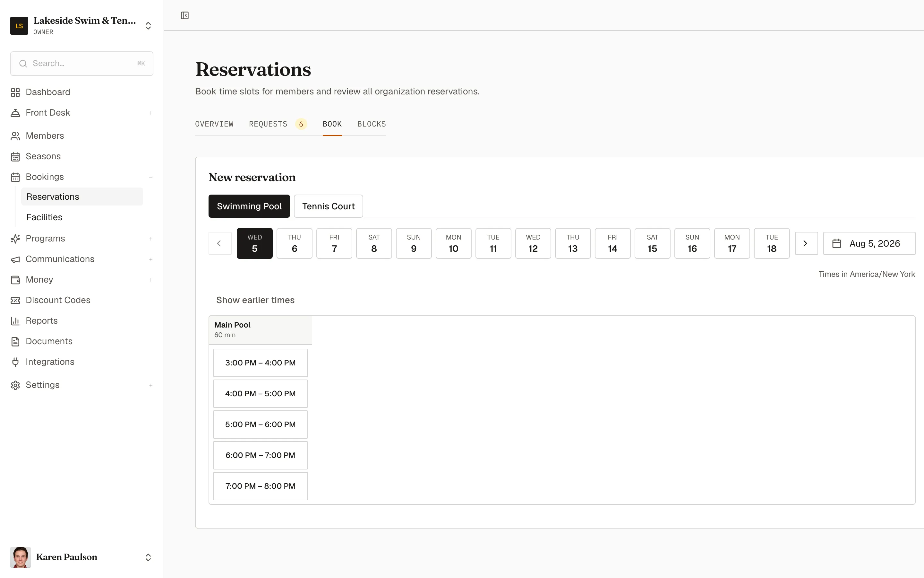Screen dimensions: 924x578
Task: Switch to the Requests tab
Action: pos(268,124)
